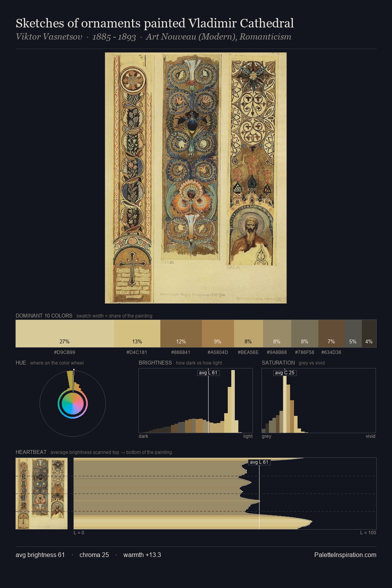The width and height of the screenshot is (392, 588).
Task: Select the 8% swatch above #BEA56E
Action: [x=249, y=334]
